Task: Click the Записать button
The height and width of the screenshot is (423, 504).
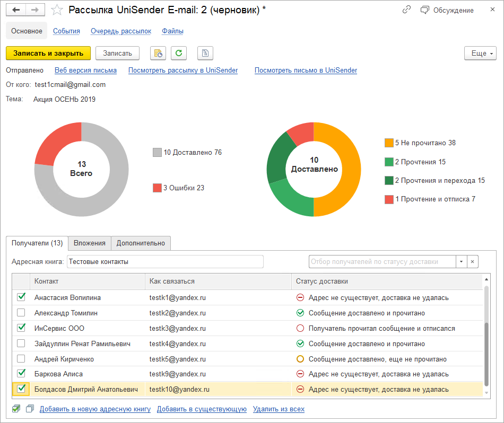Action: click(117, 54)
